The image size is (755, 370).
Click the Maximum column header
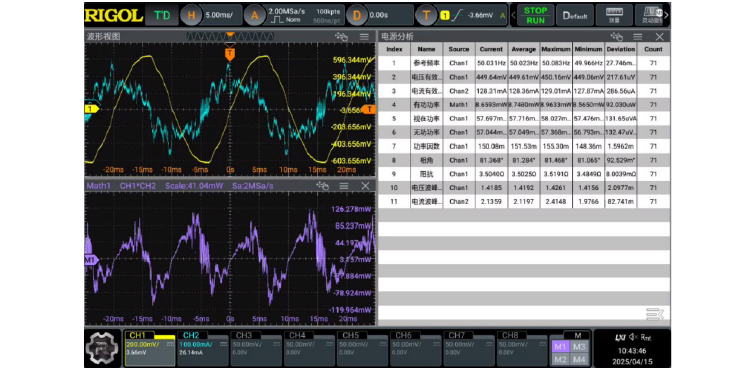[x=556, y=49]
